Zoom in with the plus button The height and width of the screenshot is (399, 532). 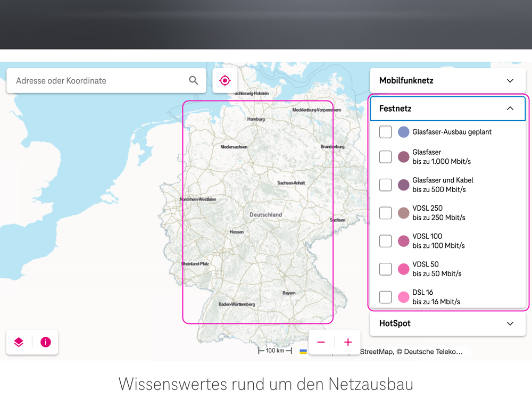point(348,342)
